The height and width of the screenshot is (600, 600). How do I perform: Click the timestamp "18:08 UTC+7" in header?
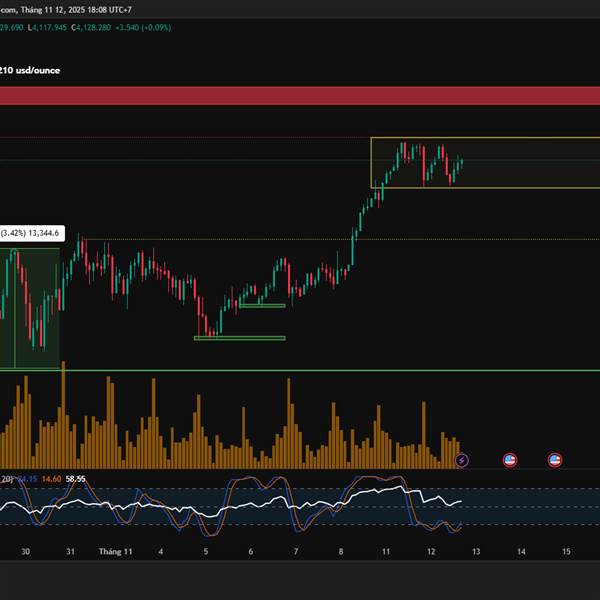tap(109, 10)
